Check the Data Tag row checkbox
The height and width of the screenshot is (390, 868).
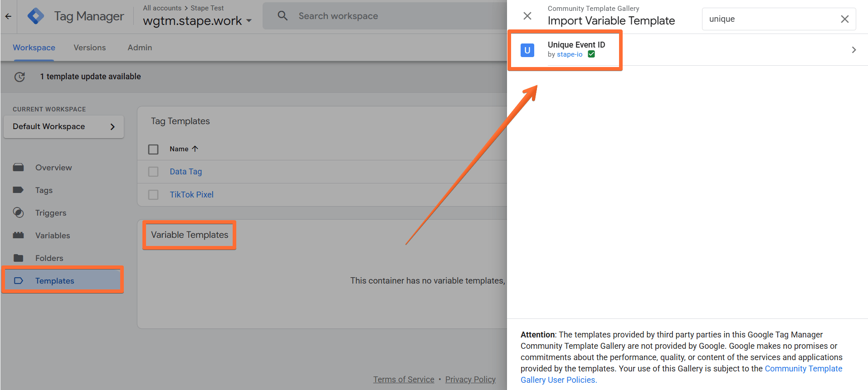coord(153,172)
